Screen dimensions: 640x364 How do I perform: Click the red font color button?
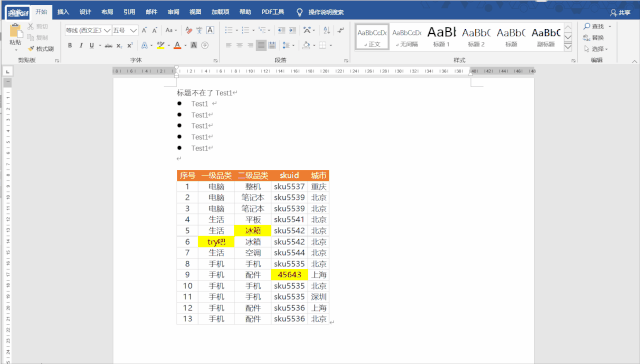point(177,45)
